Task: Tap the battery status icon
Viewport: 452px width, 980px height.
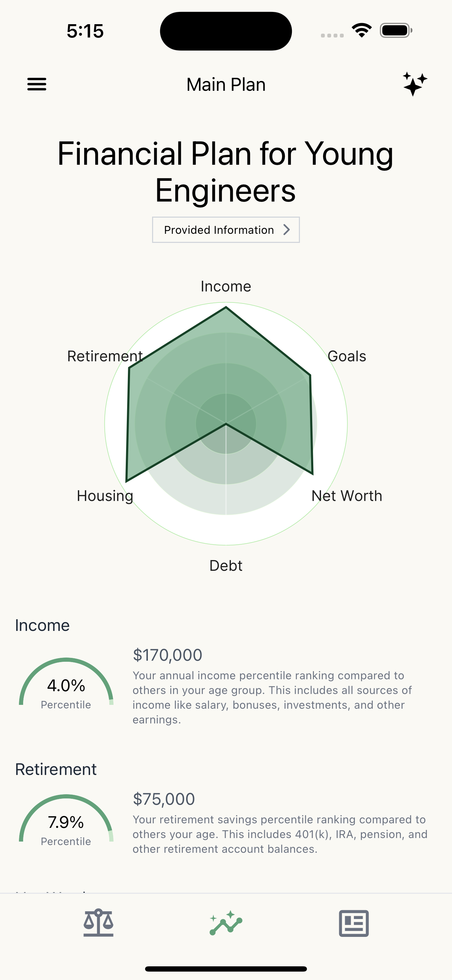Action: pos(396,30)
